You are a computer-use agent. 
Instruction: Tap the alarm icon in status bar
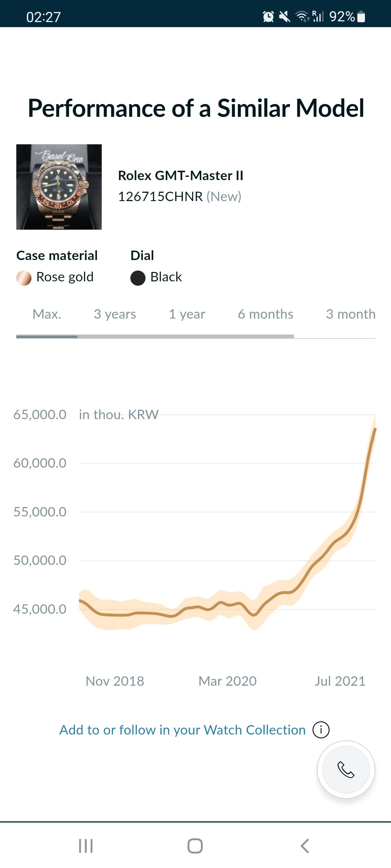[x=268, y=17]
